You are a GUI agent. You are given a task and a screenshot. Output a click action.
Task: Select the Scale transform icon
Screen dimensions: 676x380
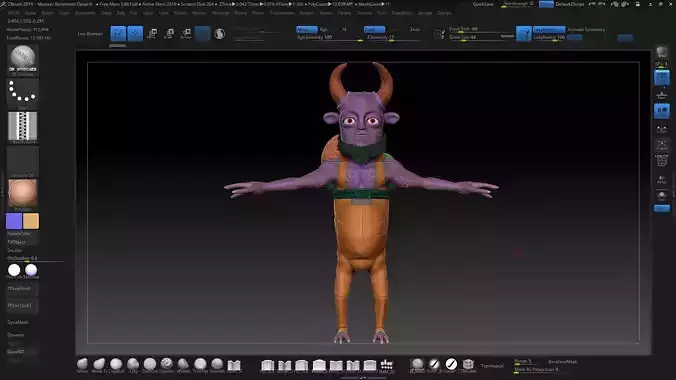(169, 34)
